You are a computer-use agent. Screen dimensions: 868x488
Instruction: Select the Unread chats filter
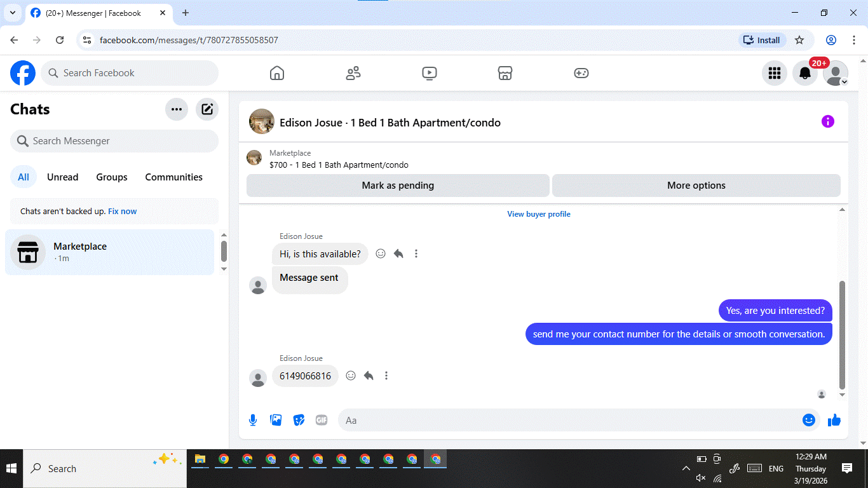(63, 177)
